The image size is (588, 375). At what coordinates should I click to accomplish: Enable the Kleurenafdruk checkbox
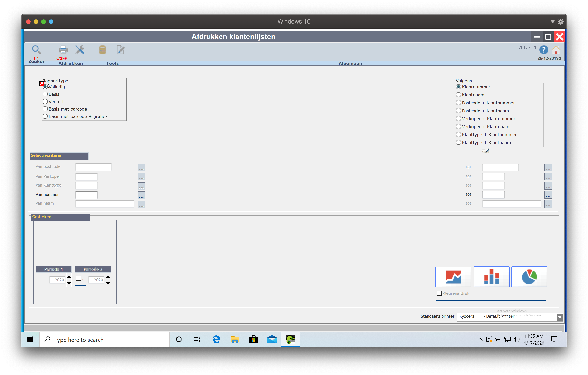coord(439,293)
